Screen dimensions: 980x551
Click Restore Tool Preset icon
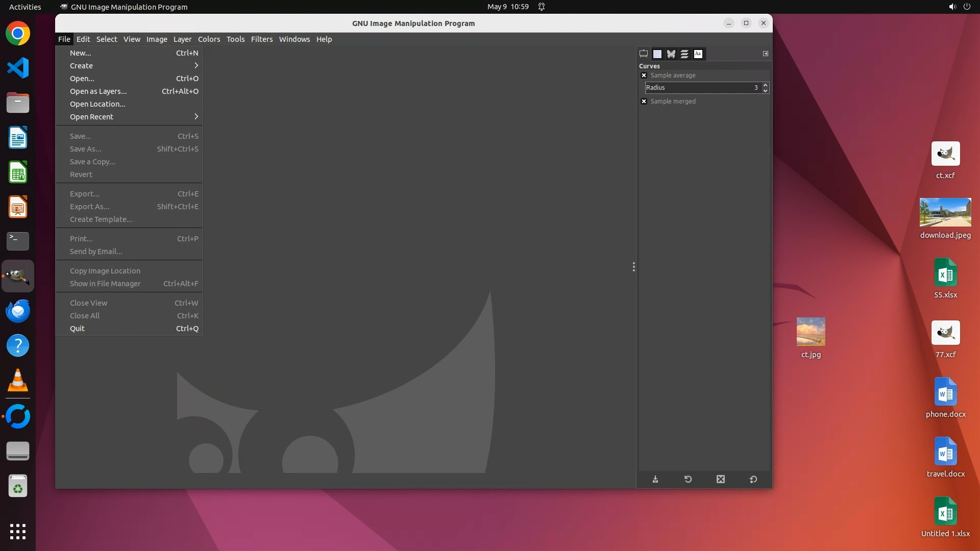688,479
